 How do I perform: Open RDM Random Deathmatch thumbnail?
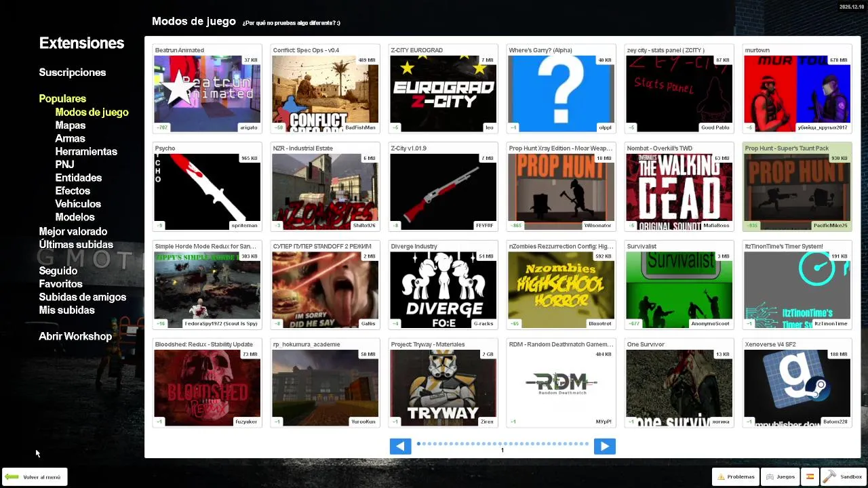tap(561, 388)
